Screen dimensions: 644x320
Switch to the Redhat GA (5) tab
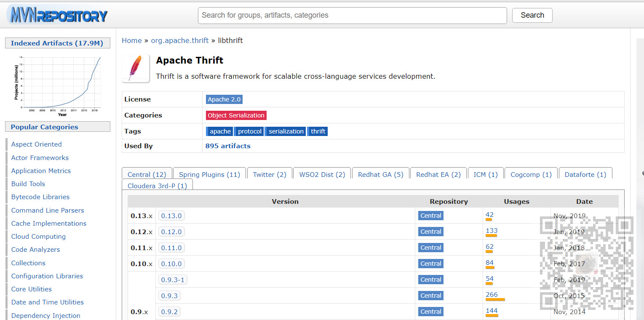pyautogui.click(x=381, y=174)
